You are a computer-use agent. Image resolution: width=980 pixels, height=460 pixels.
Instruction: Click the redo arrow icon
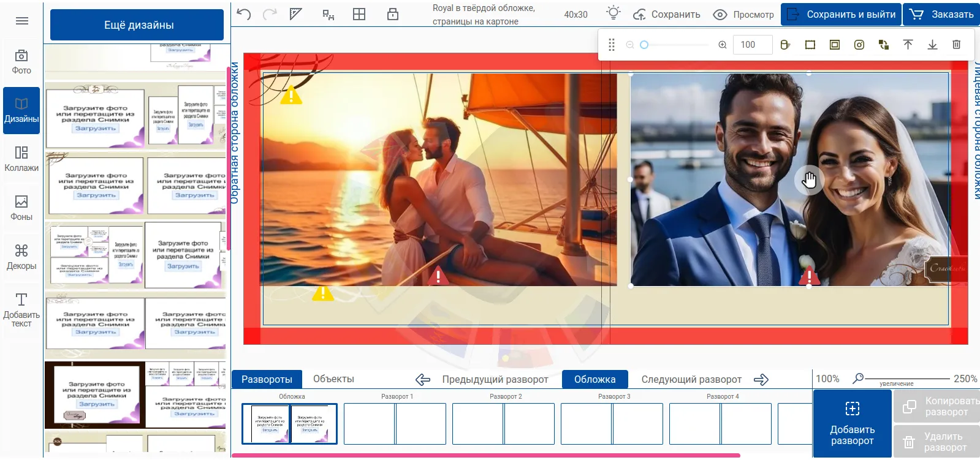click(x=270, y=14)
